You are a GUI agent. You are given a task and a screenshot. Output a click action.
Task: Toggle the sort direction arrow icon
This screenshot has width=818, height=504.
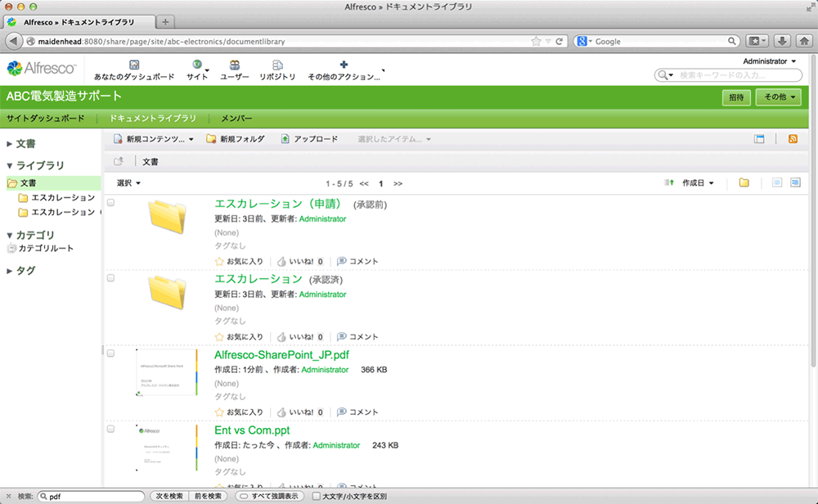coord(669,182)
